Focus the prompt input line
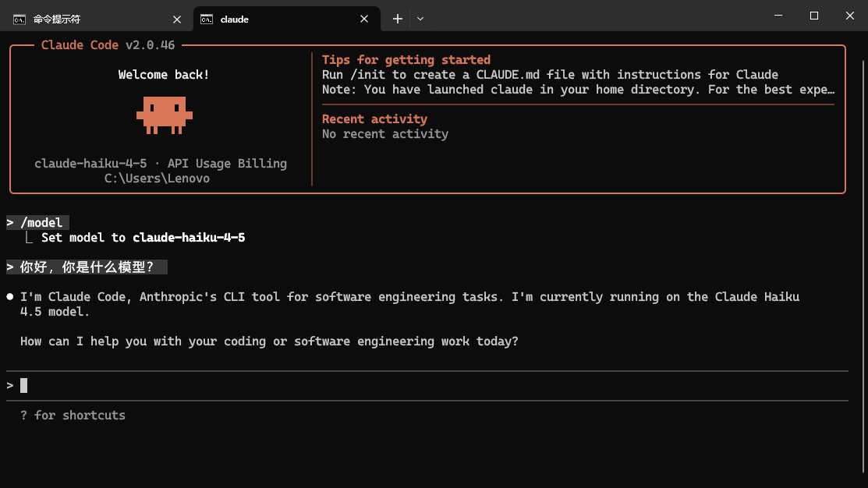The image size is (868, 488). pos(427,386)
